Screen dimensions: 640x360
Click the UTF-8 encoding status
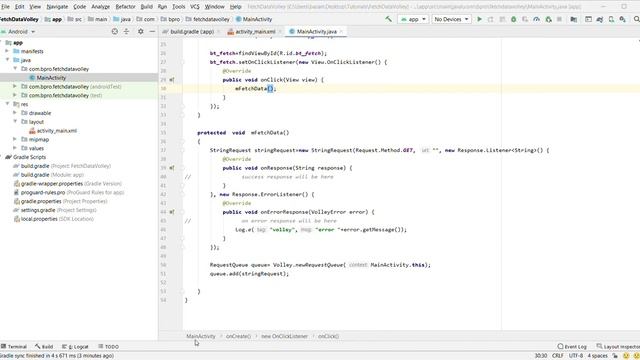click(576, 356)
